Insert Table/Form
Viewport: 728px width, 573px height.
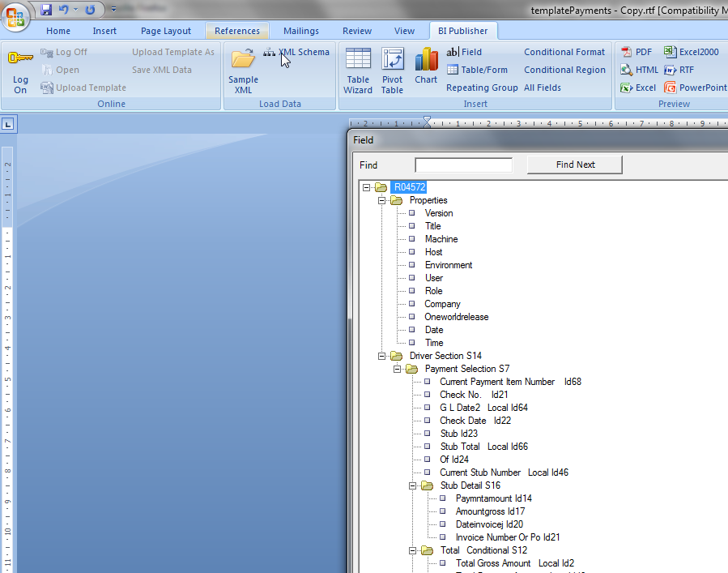(x=477, y=70)
